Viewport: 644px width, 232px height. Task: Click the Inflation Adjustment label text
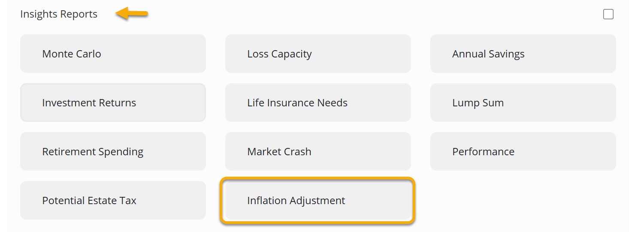(x=296, y=201)
